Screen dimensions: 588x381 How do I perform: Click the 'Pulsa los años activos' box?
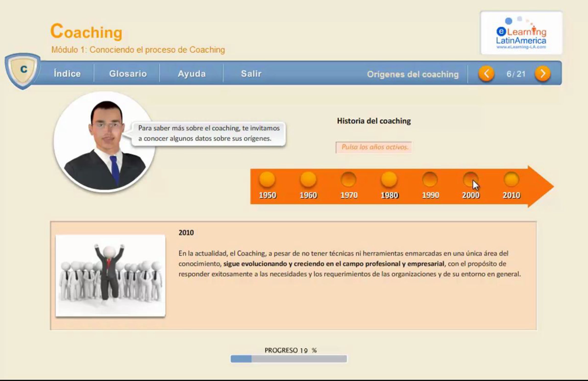click(374, 147)
